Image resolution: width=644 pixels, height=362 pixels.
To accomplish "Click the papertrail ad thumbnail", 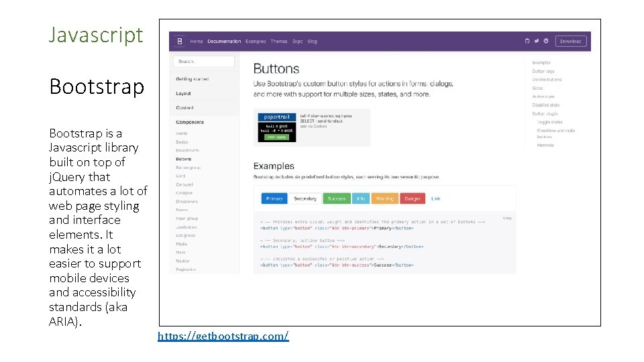I will 277,127.
